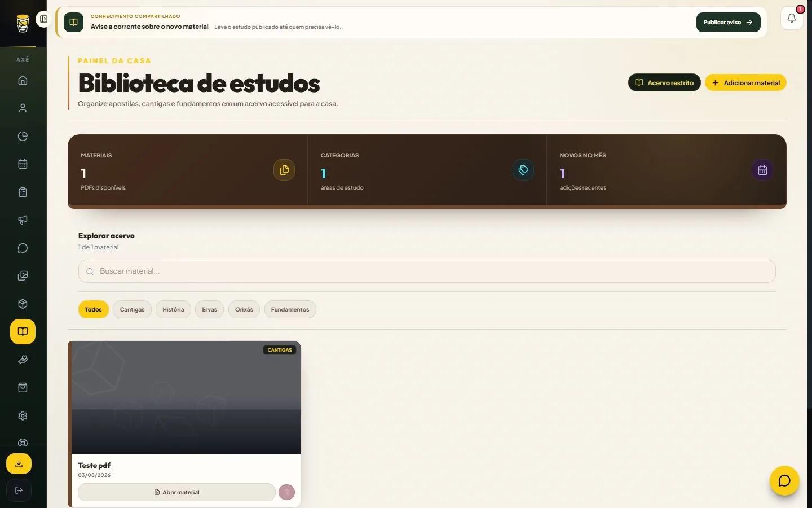Filter by Ervas category
Viewport: 812px width, 508px height.
[209, 309]
